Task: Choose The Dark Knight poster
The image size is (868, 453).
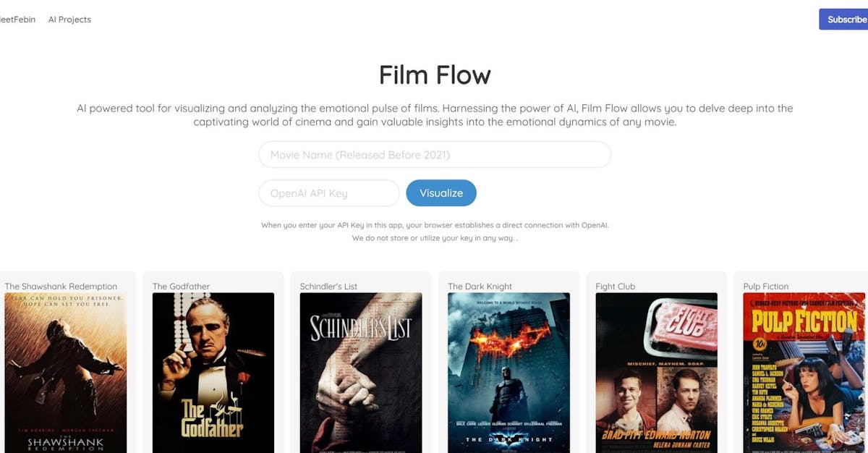Action: pos(509,373)
